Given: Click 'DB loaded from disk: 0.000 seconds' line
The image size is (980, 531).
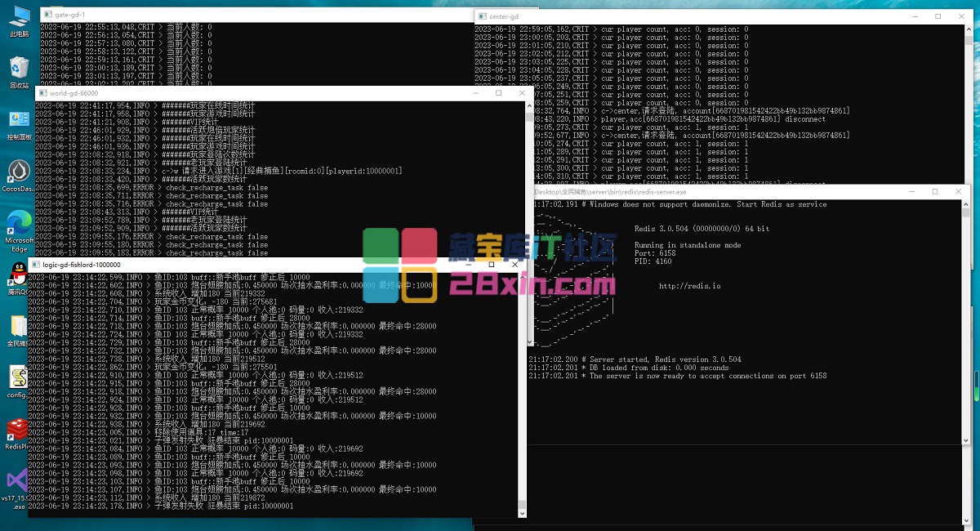Looking at the screenshot, I should [x=628, y=368].
